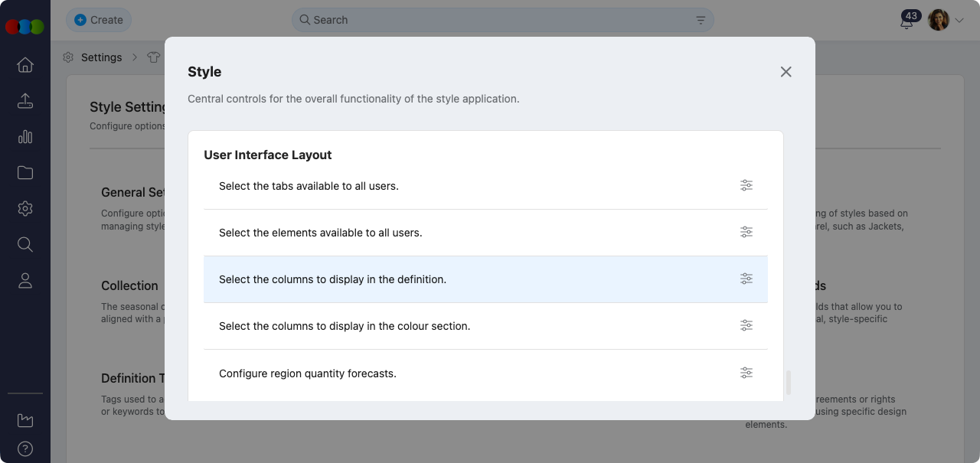
Task: Open the Settings gear icon in the sidebar
Action: pos(24,208)
